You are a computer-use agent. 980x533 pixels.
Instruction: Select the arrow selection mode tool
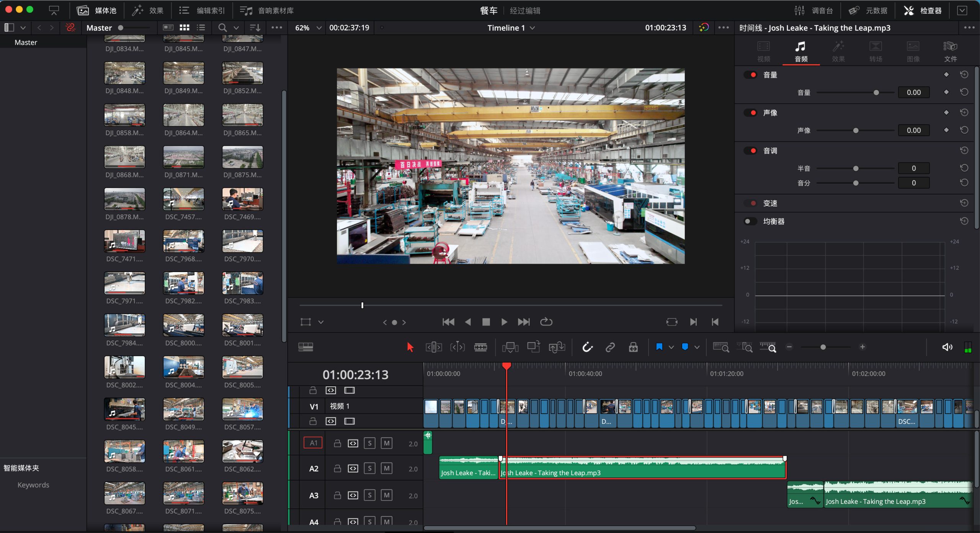410,347
